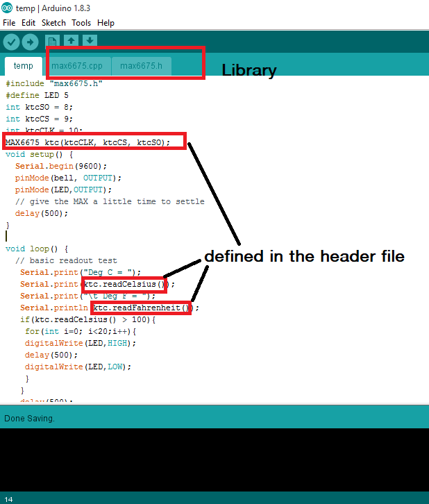Image resolution: width=429 pixels, height=504 pixels.
Task: Switch to the temp tab
Action: click(24, 66)
